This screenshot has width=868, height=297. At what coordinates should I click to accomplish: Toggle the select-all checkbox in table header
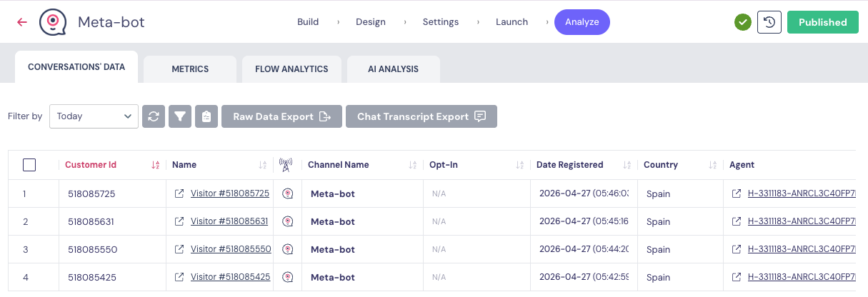pyautogui.click(x=29, y=165)
